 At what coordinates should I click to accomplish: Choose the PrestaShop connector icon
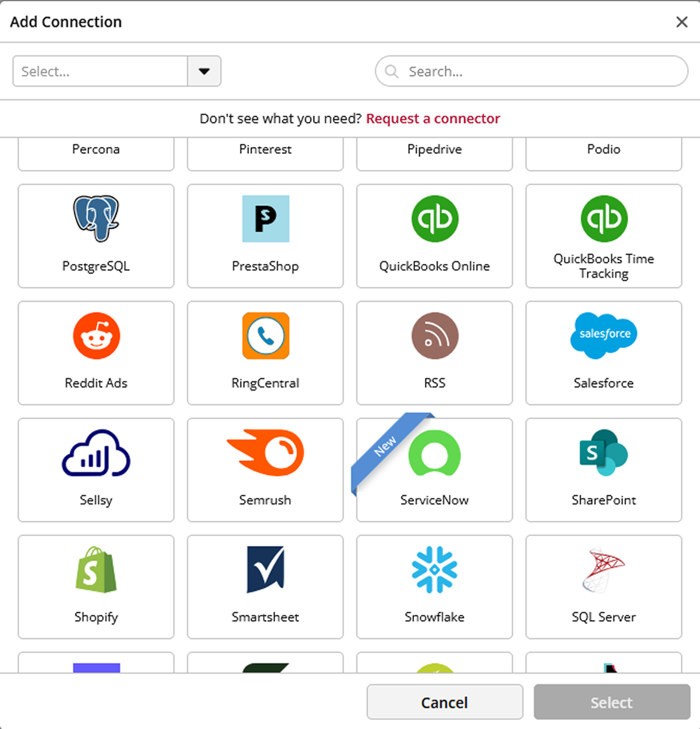[265, 218]
